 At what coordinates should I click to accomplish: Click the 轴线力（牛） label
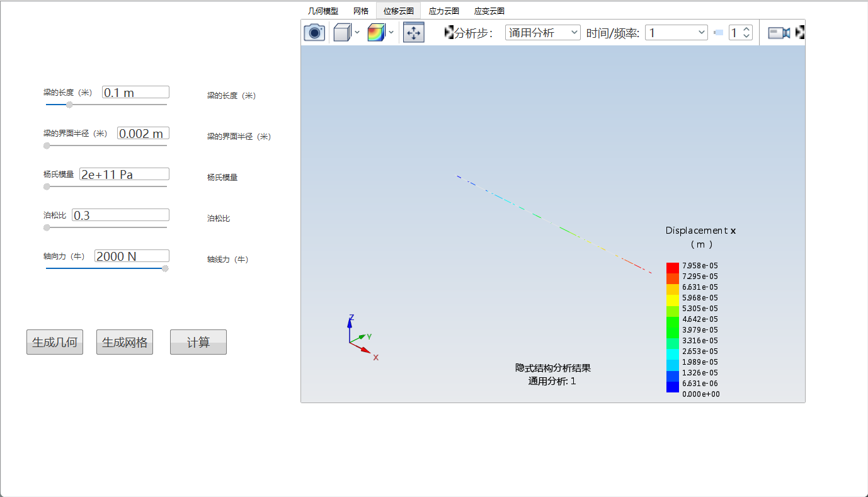[x=228, y=260]
